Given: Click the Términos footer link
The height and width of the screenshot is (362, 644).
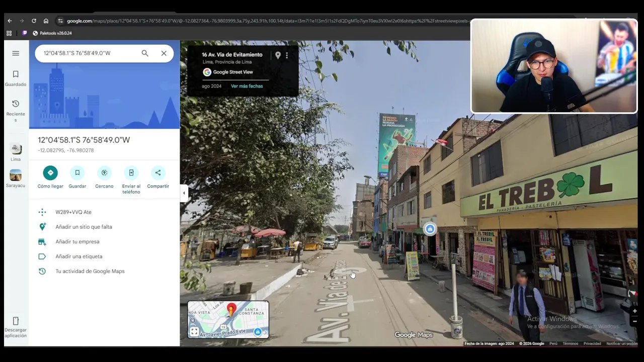Looking at the screenshot, I should [570, 344].
